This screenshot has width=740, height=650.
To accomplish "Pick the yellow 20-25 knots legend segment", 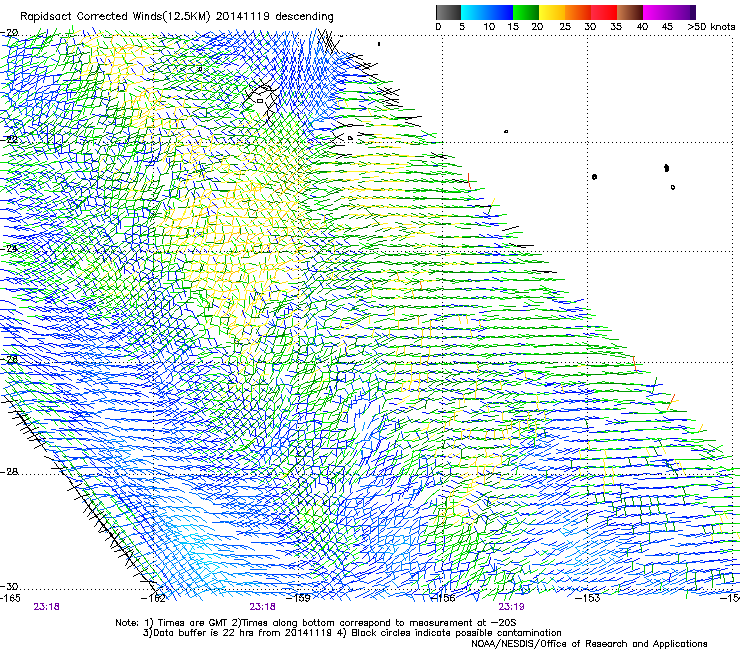I will [552, 12].
